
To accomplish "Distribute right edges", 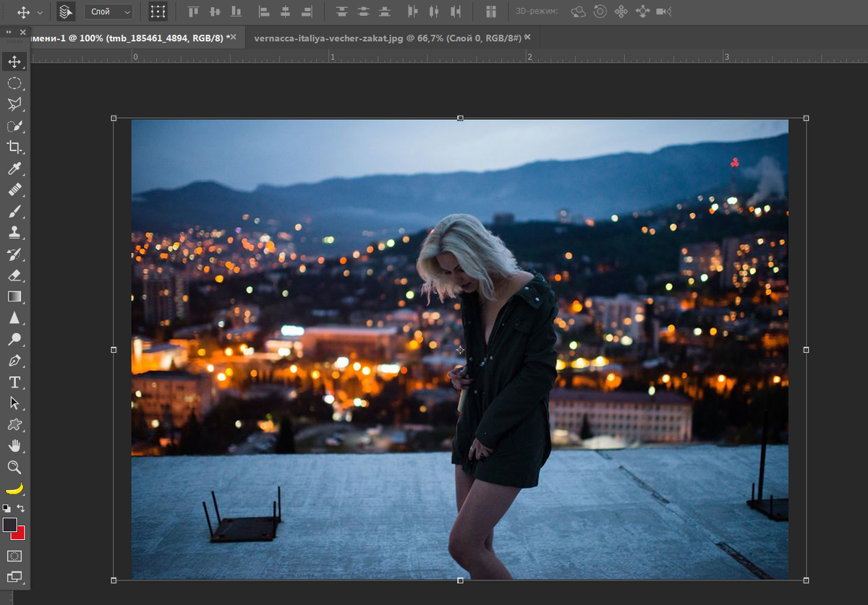I will [456, 12].
